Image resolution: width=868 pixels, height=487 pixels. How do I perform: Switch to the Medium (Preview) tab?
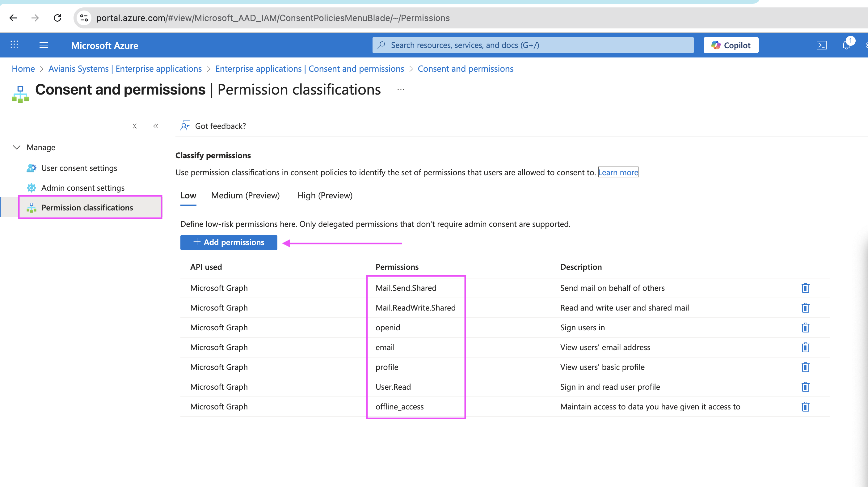point(245,196)
